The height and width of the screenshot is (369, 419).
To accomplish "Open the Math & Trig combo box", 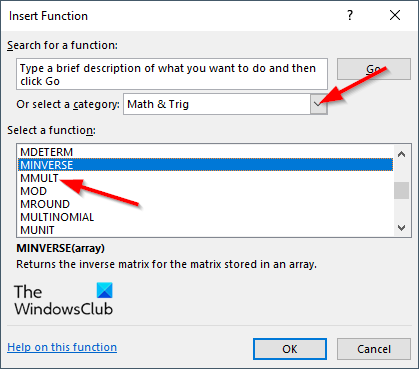I will (225, 104).
